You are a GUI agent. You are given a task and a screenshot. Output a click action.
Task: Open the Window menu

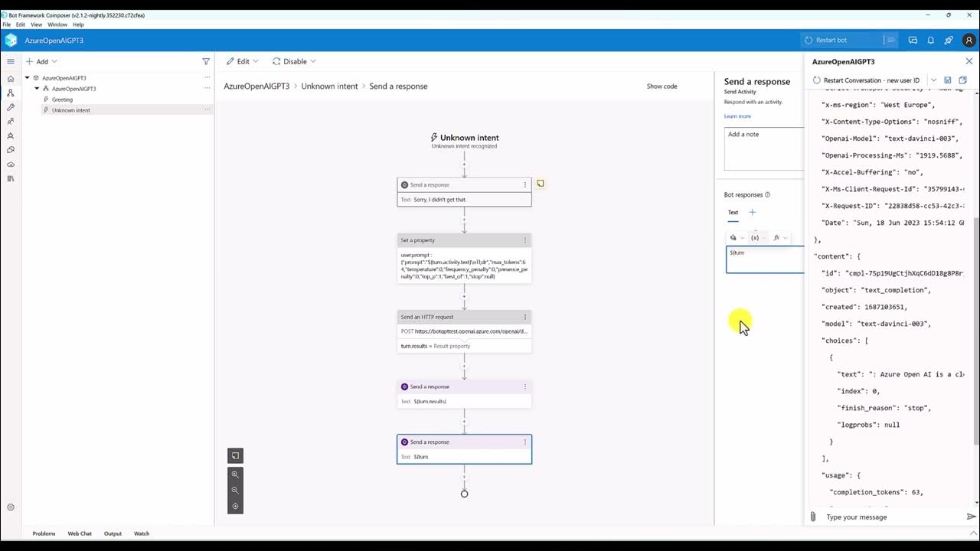(x=57, y=24)
